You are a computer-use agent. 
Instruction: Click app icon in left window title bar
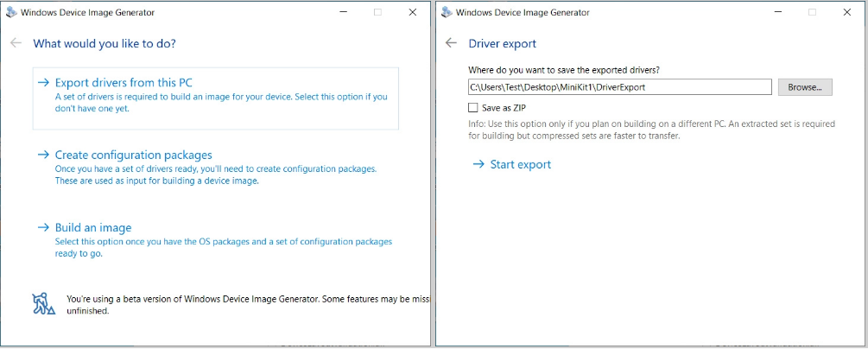click(11, 11)
